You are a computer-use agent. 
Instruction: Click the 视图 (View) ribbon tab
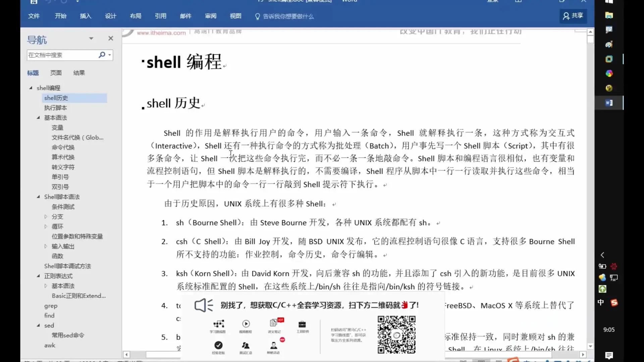(235, 16)
